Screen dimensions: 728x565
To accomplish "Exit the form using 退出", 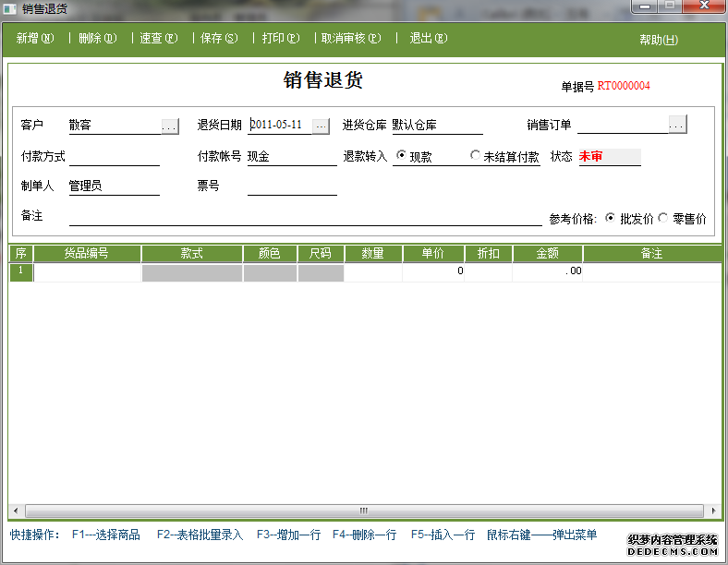I will [428, 39].
